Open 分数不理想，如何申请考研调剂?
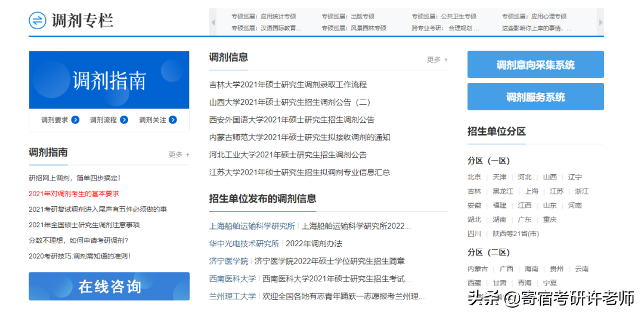Viewport: 644px width, 316px height. click(79, 240)
